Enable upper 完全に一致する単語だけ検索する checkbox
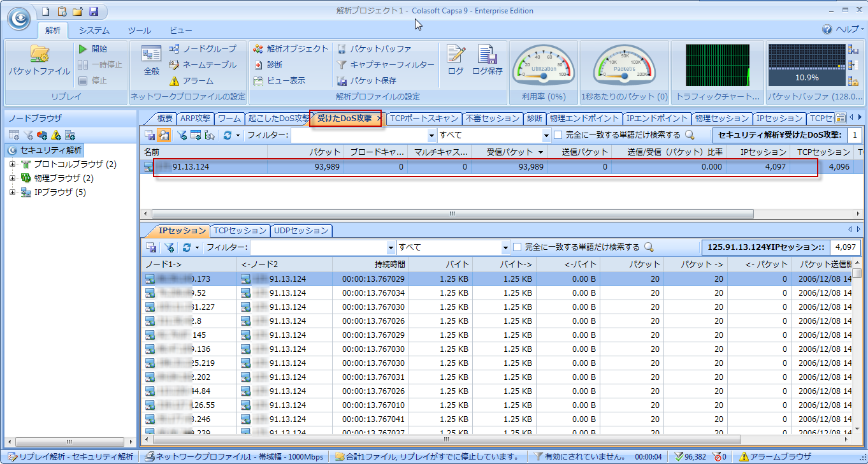This screenshot has height=464, width=868. [x=558, y=135]
